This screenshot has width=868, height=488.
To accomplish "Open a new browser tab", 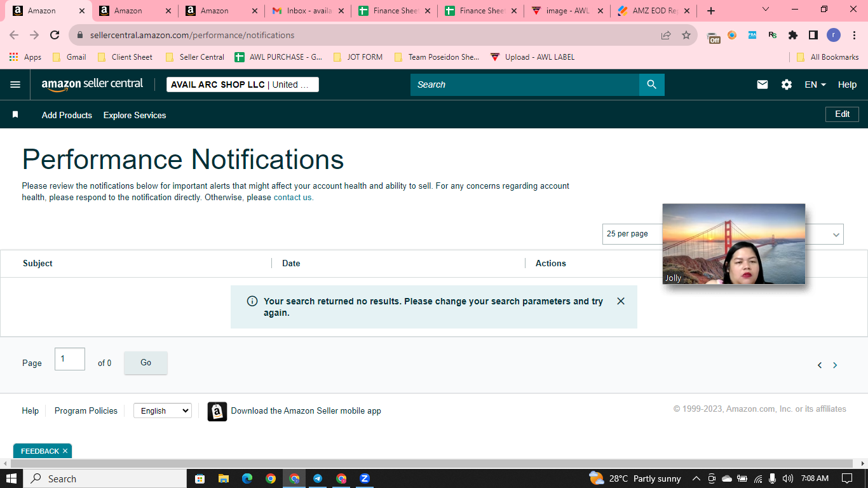I will (x=711, y=11).
